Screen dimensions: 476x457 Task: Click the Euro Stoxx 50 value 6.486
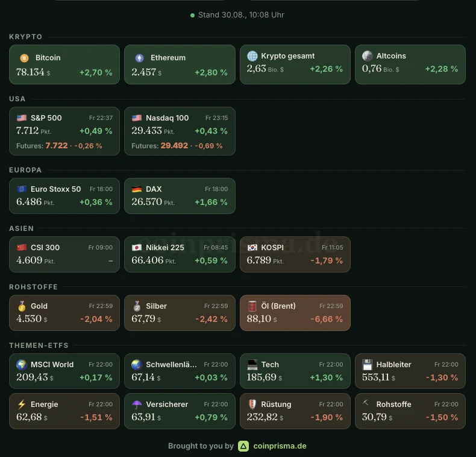(x=29, y=202)
